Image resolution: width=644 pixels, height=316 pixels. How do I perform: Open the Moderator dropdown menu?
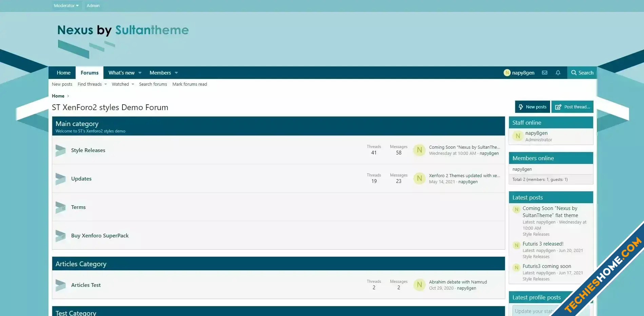pos(66,5)
